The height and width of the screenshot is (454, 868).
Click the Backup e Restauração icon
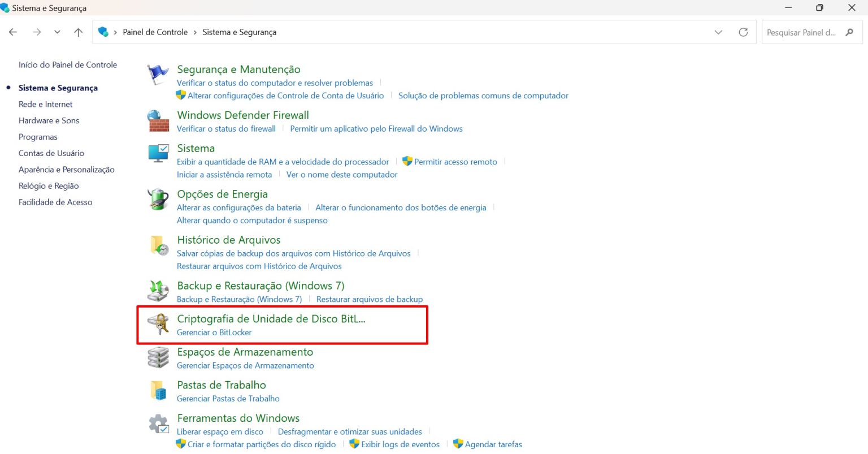[x=158, y=291]
